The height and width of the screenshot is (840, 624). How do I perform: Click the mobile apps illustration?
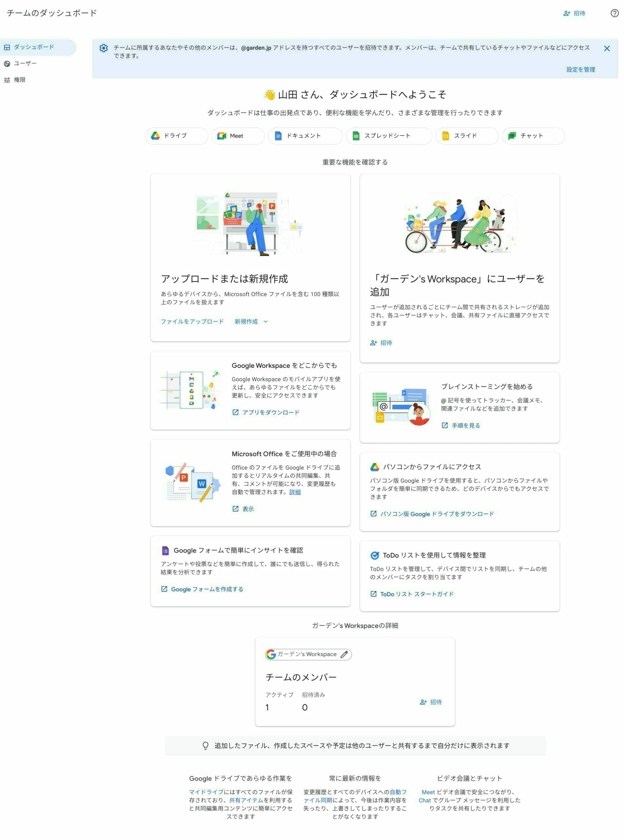point(191,390)
